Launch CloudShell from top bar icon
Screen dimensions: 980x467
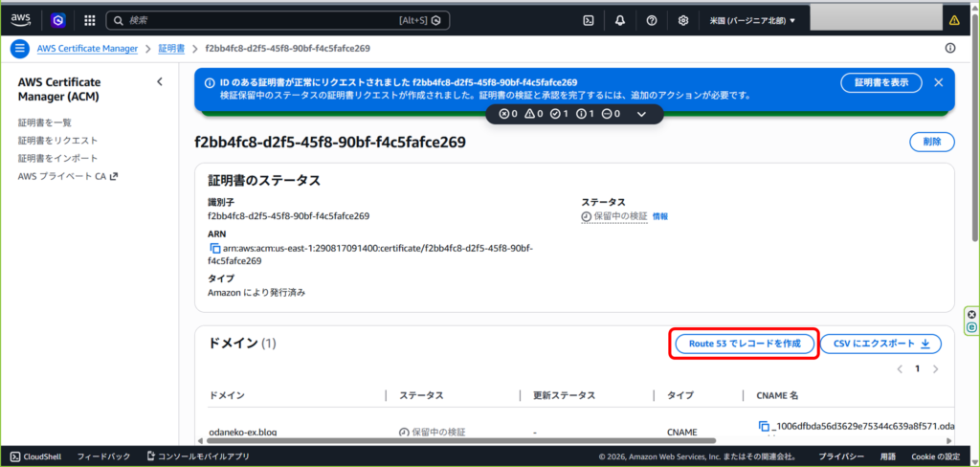pos(590,20)
